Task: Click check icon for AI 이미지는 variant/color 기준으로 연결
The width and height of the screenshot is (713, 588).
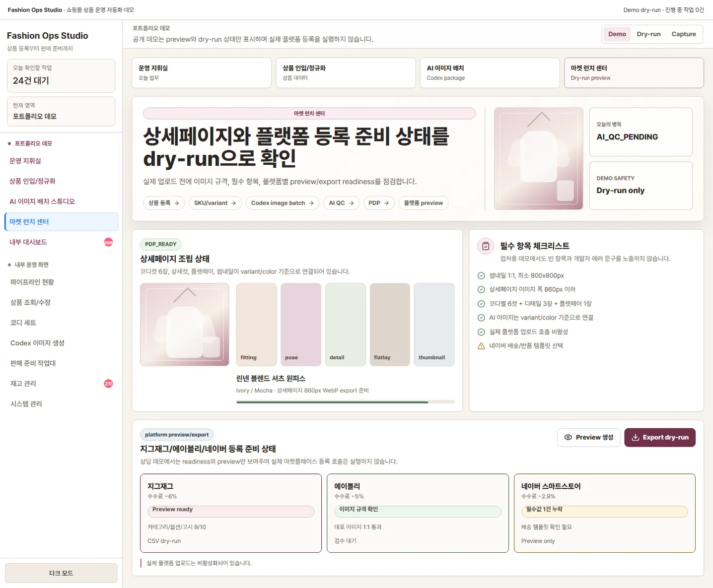Action: [481, 318]
